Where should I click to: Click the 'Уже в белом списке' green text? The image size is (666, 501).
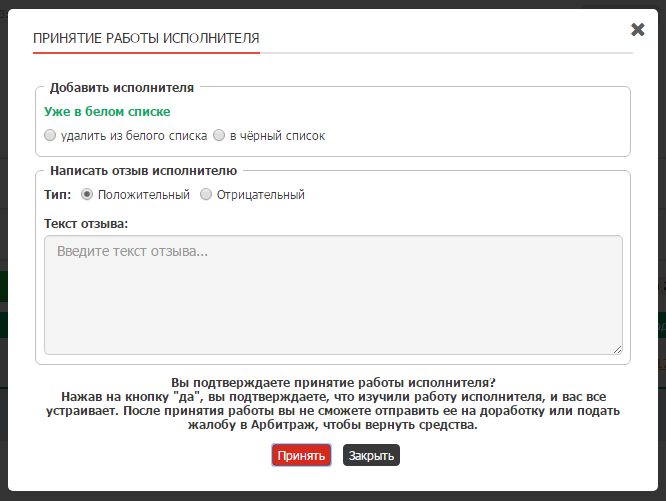107,112
